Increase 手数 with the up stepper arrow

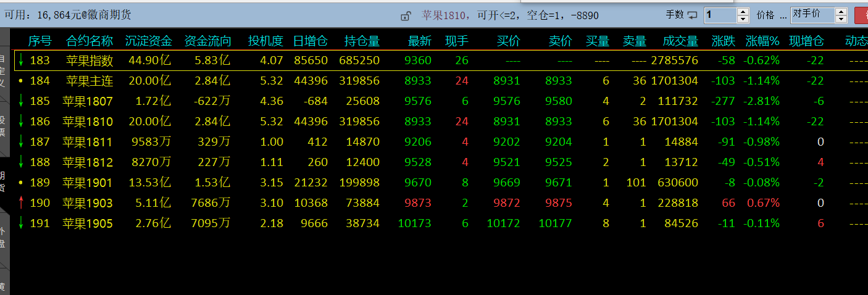(x=743, y=12)
